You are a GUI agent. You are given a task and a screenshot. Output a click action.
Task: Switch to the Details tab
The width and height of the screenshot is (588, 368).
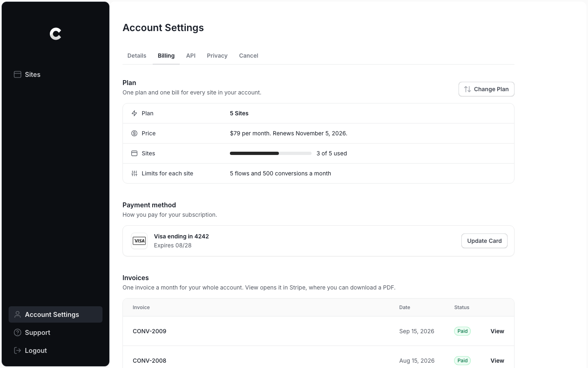point(137,56)
